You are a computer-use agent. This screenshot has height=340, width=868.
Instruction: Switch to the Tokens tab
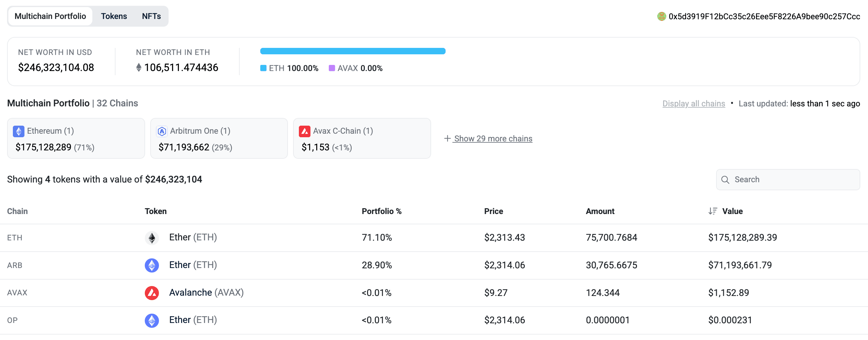114,16
